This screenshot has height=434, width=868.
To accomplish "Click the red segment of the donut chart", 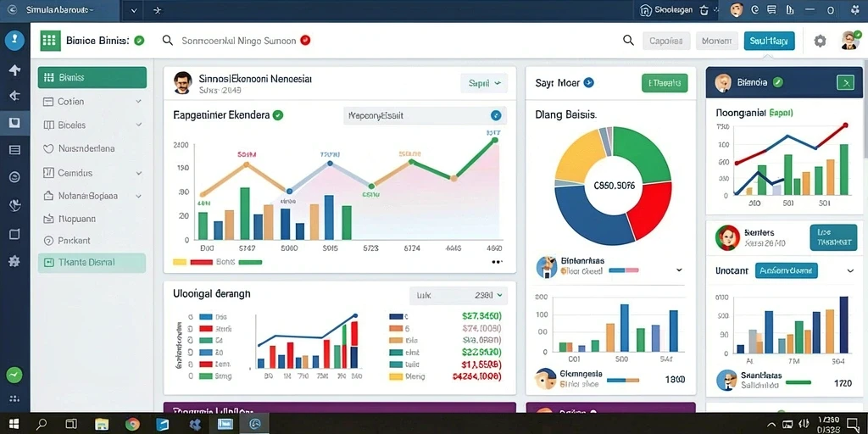I will click(652, 209).
